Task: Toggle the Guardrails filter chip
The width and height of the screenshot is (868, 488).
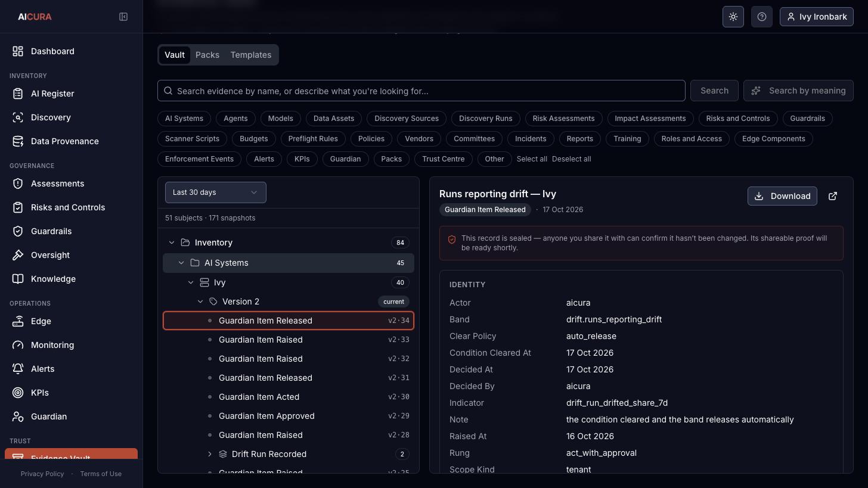Action: [x=807, y=119]
